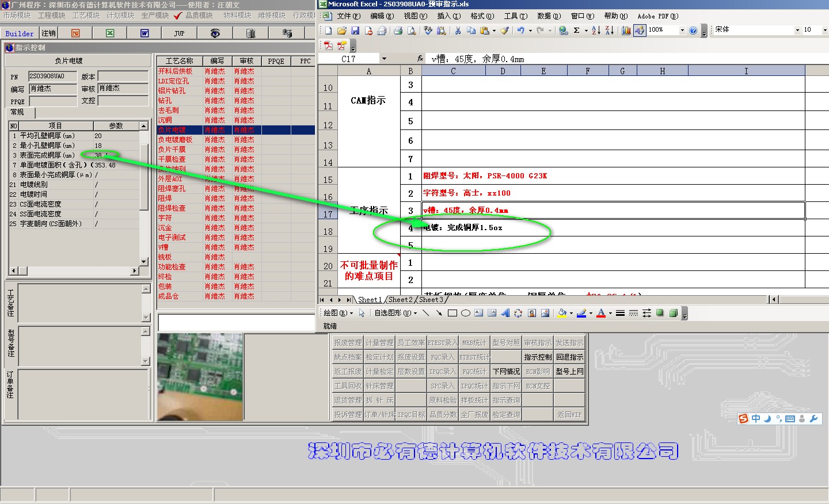Click the Open file icon in Excel toolbar
The width and height of the screenshot is (829, 504).
(341, 30)
